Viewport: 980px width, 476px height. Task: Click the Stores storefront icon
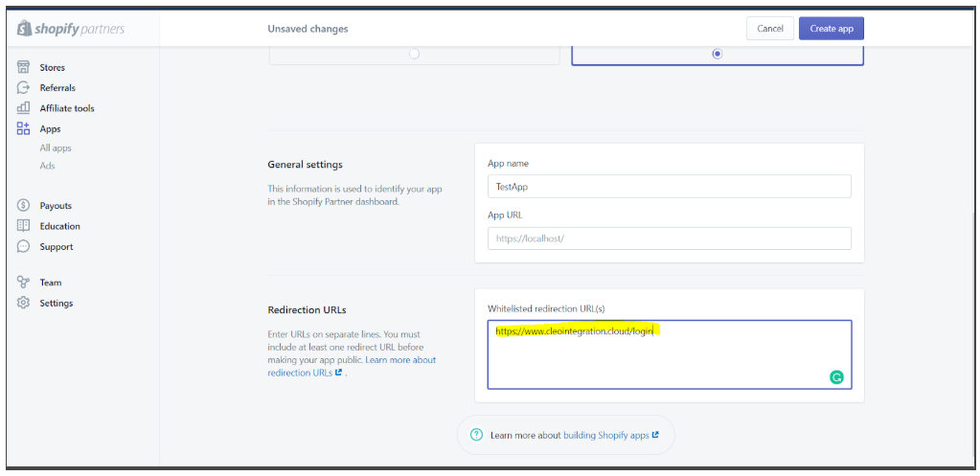[23, 67]
